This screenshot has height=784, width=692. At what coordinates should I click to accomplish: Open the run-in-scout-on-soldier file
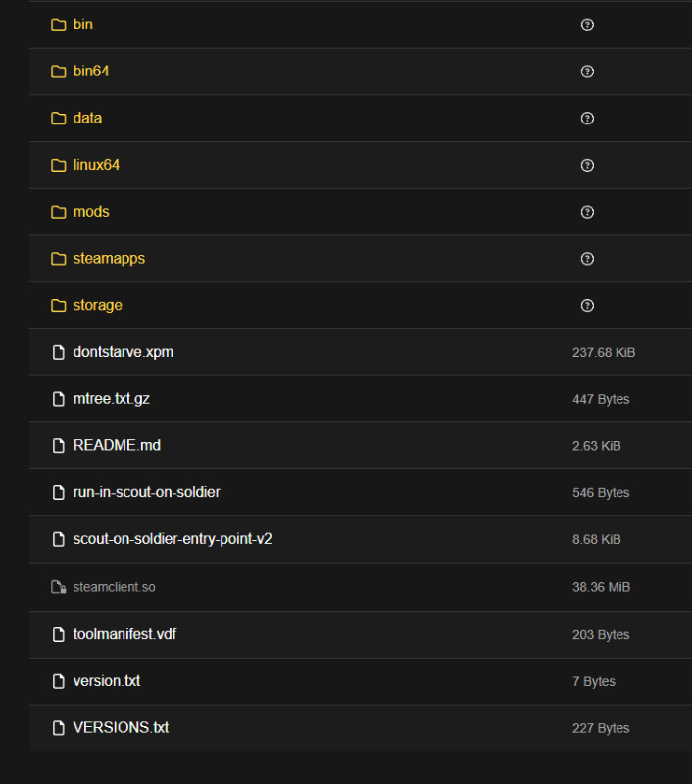[146, 492]
